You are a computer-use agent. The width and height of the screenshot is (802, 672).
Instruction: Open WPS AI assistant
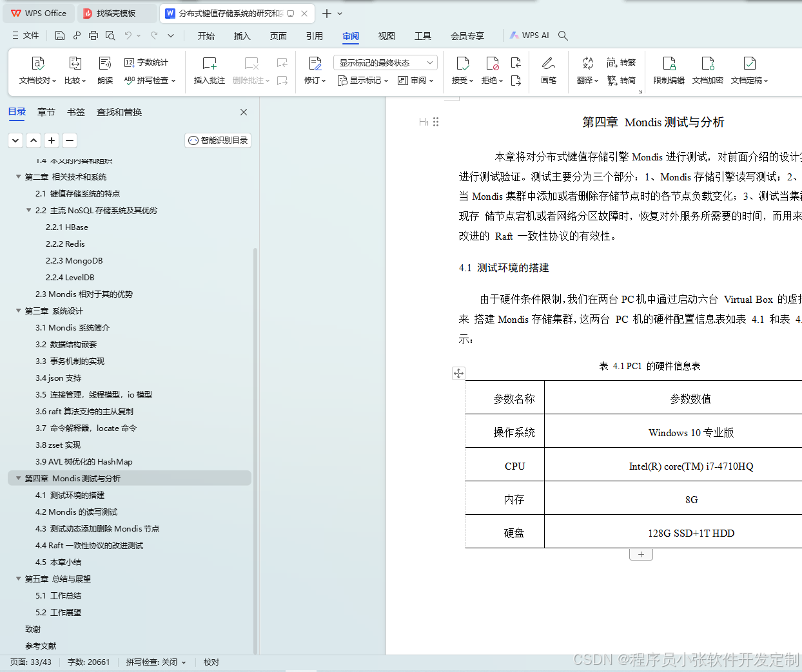pyautogui.click(x=529, y=35)
